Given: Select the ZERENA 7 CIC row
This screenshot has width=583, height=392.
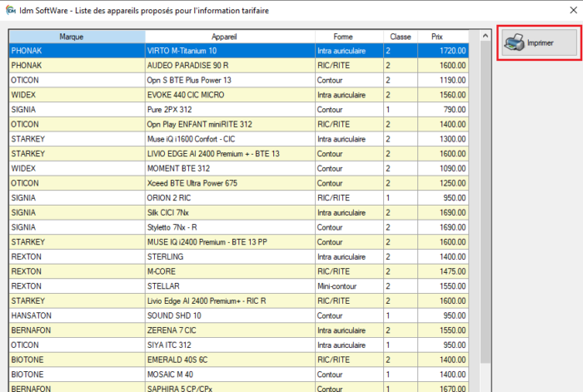Looking at the screenshot, I should click(239, 330).
